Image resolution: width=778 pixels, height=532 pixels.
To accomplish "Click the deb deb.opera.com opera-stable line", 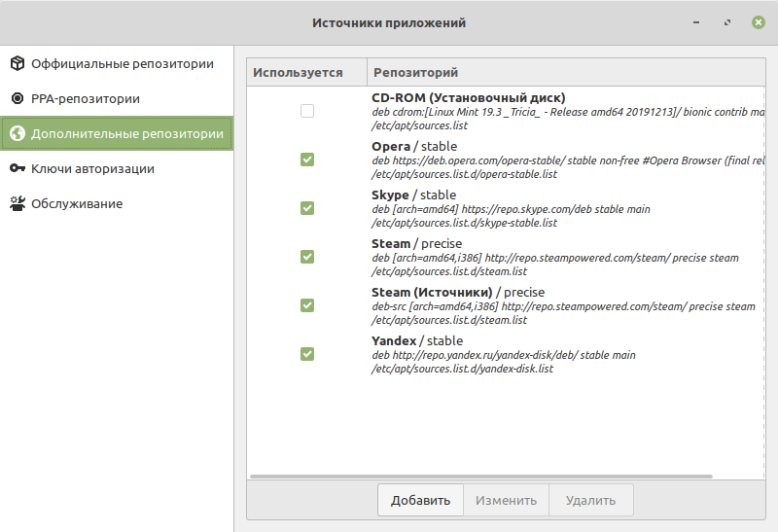I will (568, 160).
